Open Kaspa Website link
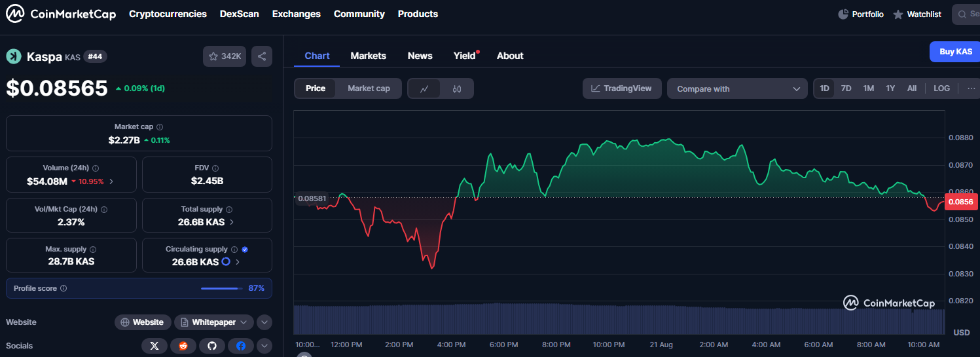Screen dimensions: 980x357 point(143,322)
